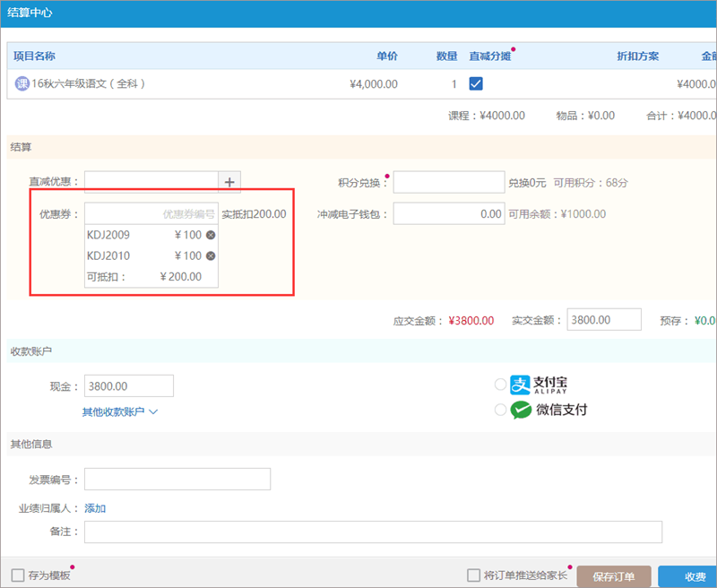Click the 添加 link for 业绩归属人
Screen dimensions: 717x588
tap(95, 508)
